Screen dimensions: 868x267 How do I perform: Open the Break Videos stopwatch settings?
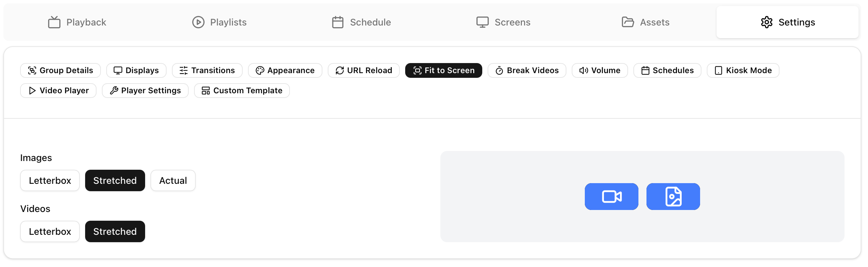(x=526, y=70)
